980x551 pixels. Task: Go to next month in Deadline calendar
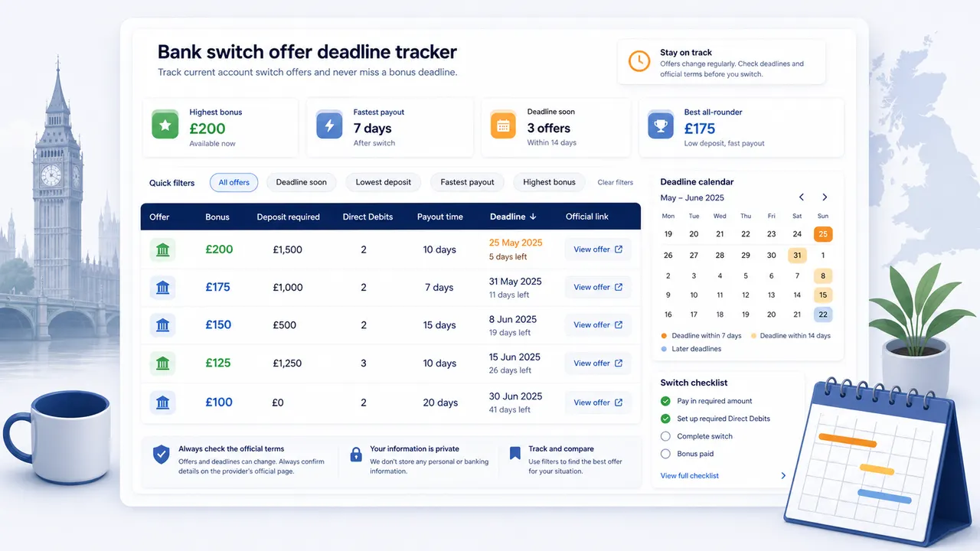825,197
